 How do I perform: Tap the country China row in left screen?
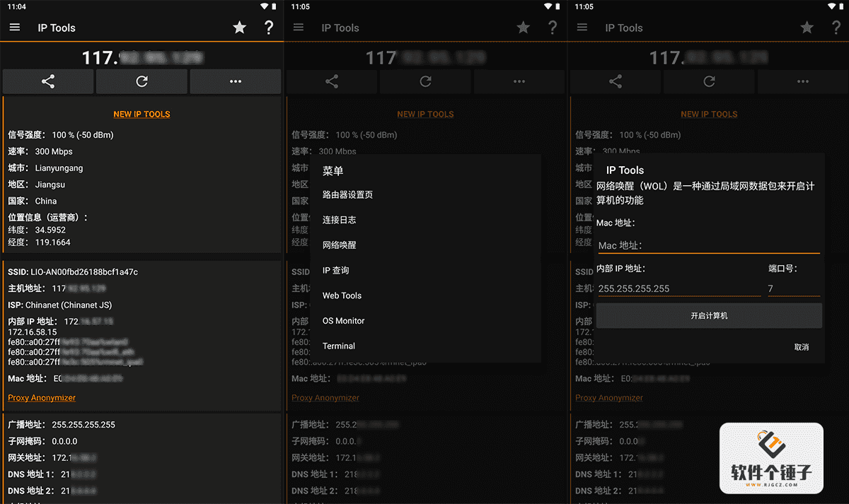coord(33,201)
